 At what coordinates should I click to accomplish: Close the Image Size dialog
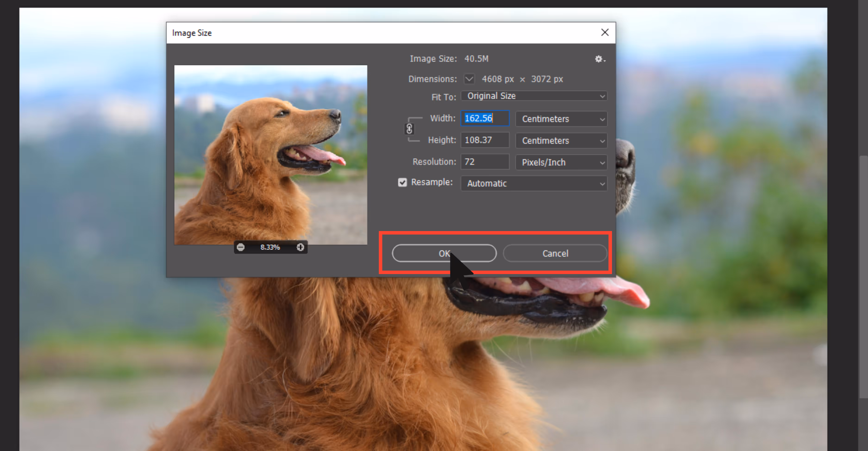605,32
